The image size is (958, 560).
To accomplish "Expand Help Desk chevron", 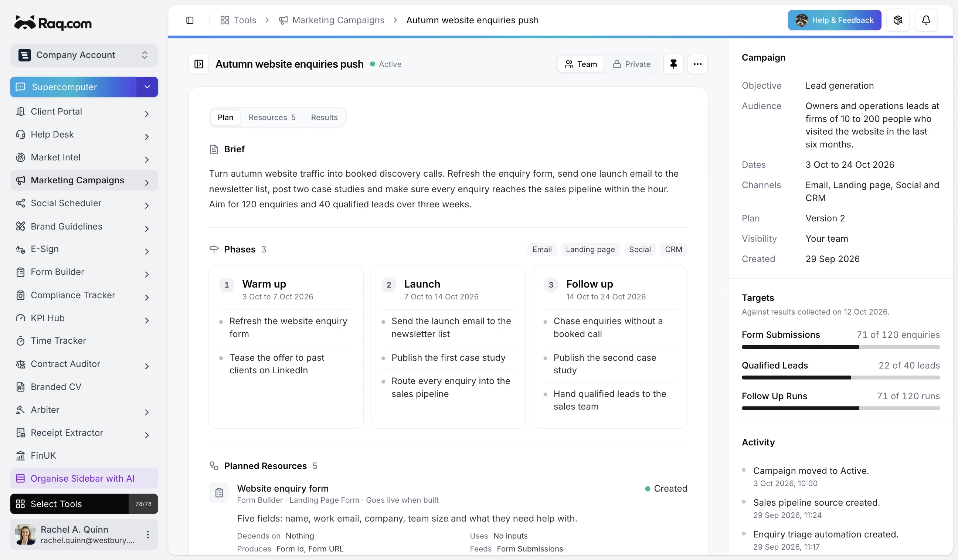I will (x=147, y=136).
